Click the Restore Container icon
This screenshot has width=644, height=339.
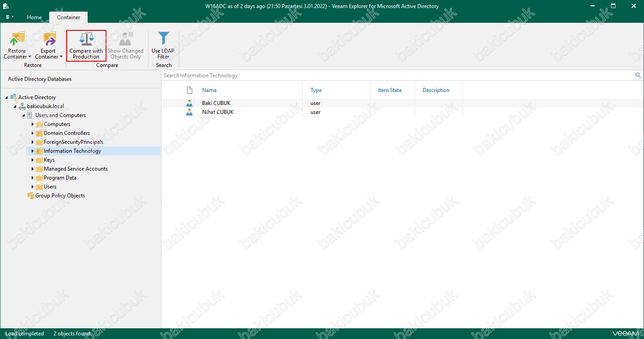pyautogui.click(x=17, y=39)
